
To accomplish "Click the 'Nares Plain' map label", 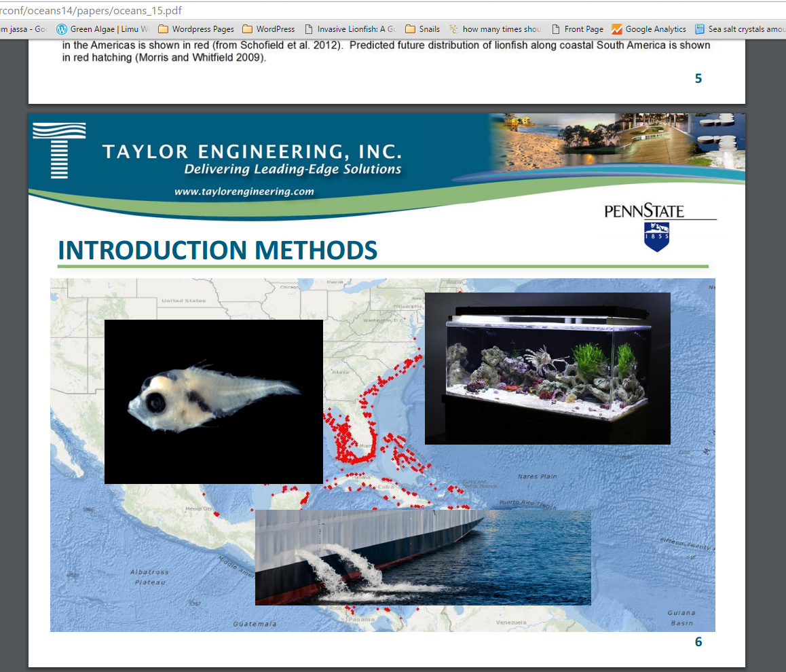I will 538,477.
